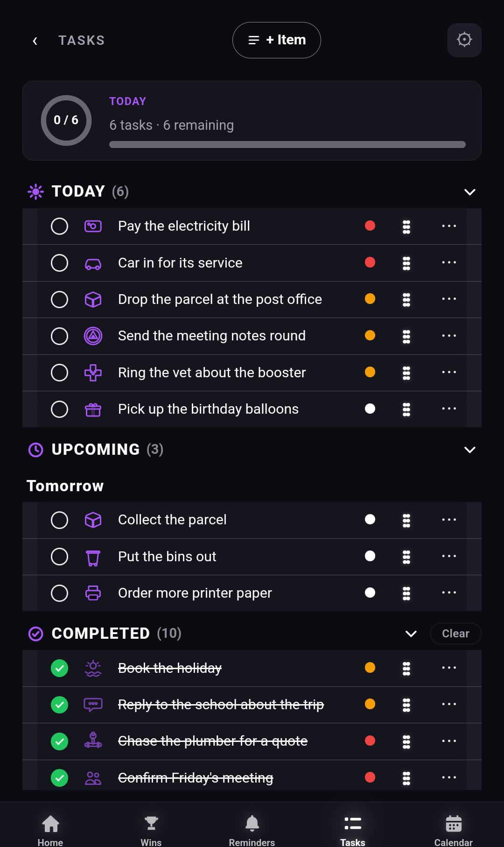Click the gift icon on birthday balloons task
This screenshot has width=504, height=847.
[x=93, y=409]
